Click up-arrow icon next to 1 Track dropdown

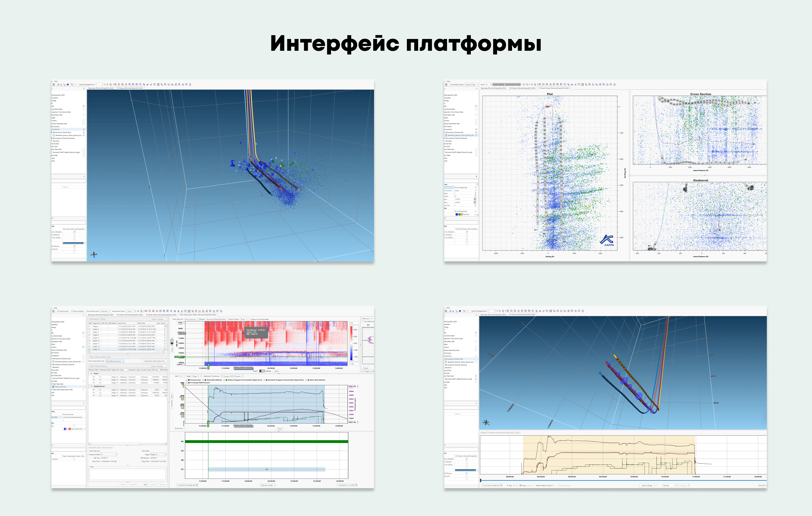[x=138, y=311]
